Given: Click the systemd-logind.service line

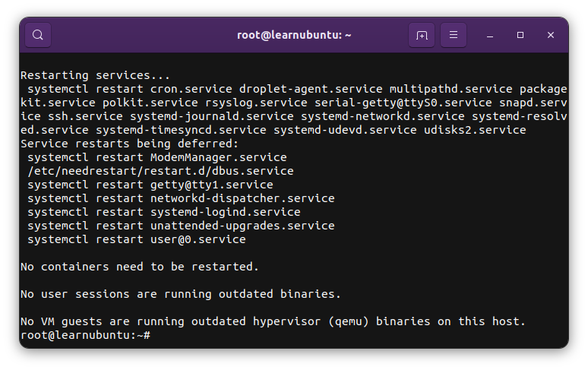Looking at the screenshot, I should 164,212.
